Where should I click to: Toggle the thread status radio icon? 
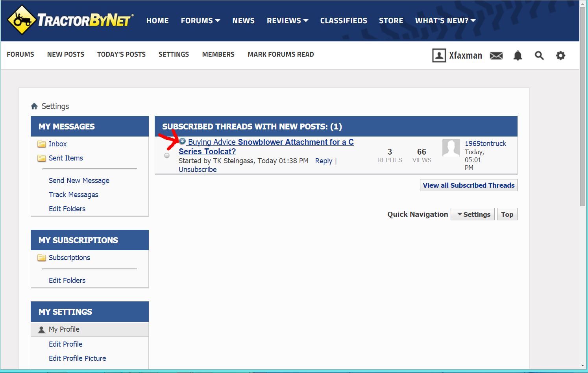167,155
